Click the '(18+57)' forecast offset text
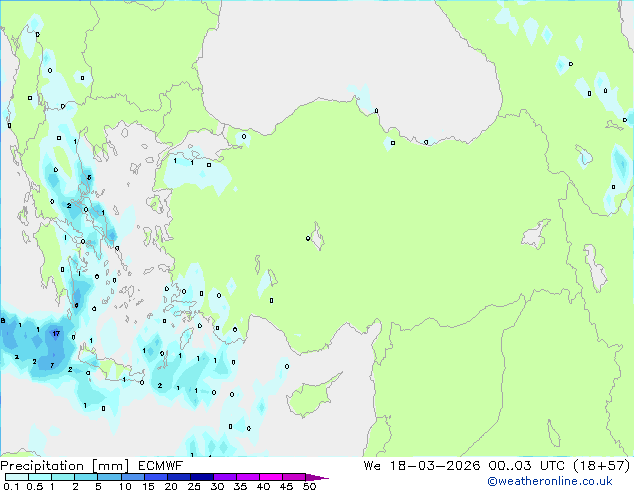Image resolution: width=634 pixels, height=490 pixels. click(x=602, y=465)
